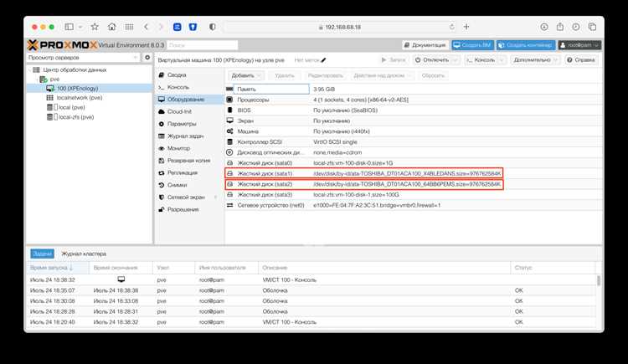Select Жесткий диск (sata1) row

click(414, 173)
